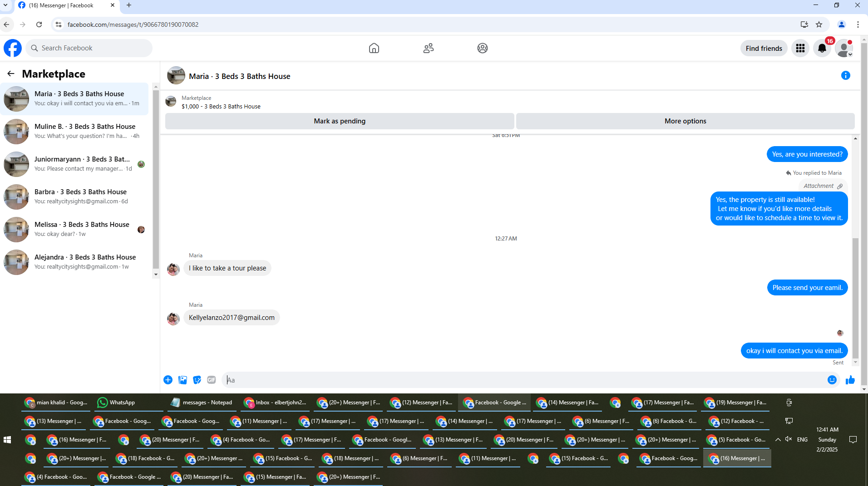Image resolution: width=868 pixels, height=486 pixels.
Task: Open the Alejandra conversation
Action: (74, 262)
